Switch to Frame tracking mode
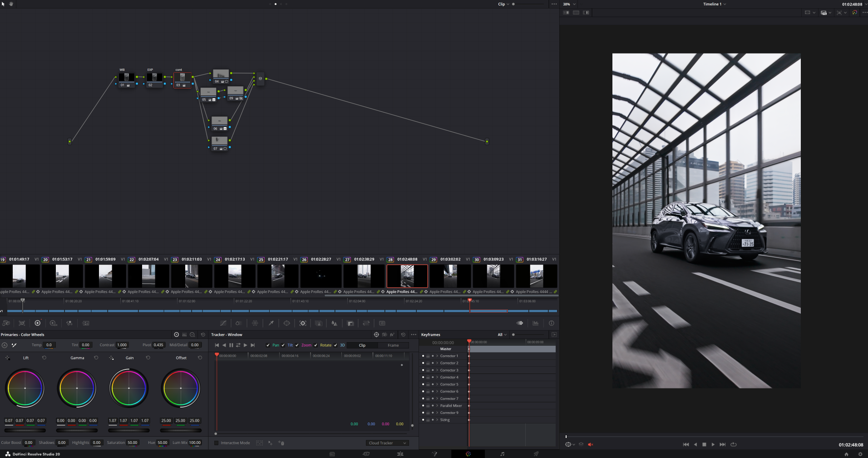Image resolution: width=868 pixels, height=458 pixels. click(394, 345)
